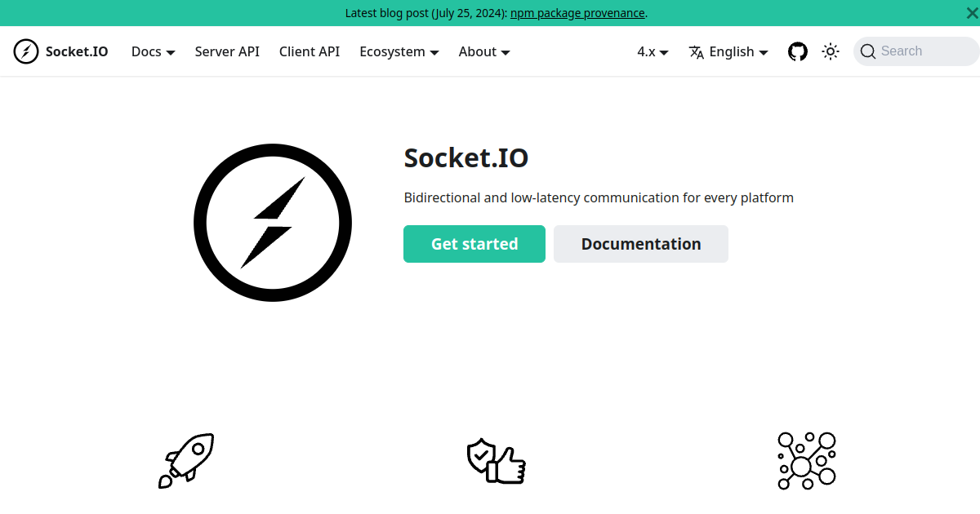Click the Socket.IO navbar logo
Image resolution: width=980 pixels, height=514 pixels.
coord(26,51)
